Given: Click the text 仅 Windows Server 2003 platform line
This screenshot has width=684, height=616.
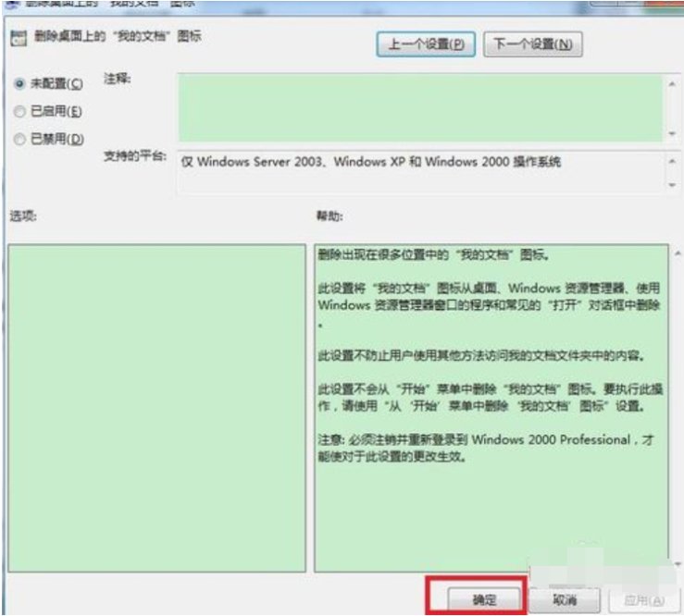Looking at the screenshot, I should coord(371,162).
